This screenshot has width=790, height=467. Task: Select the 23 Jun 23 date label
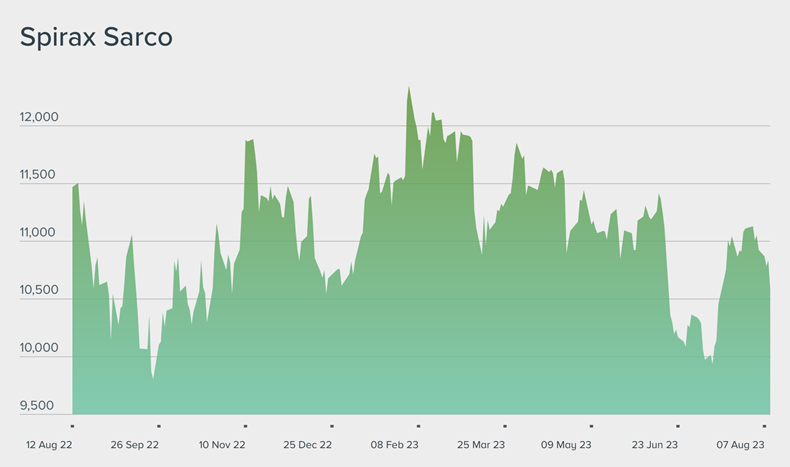coord(655,444)
